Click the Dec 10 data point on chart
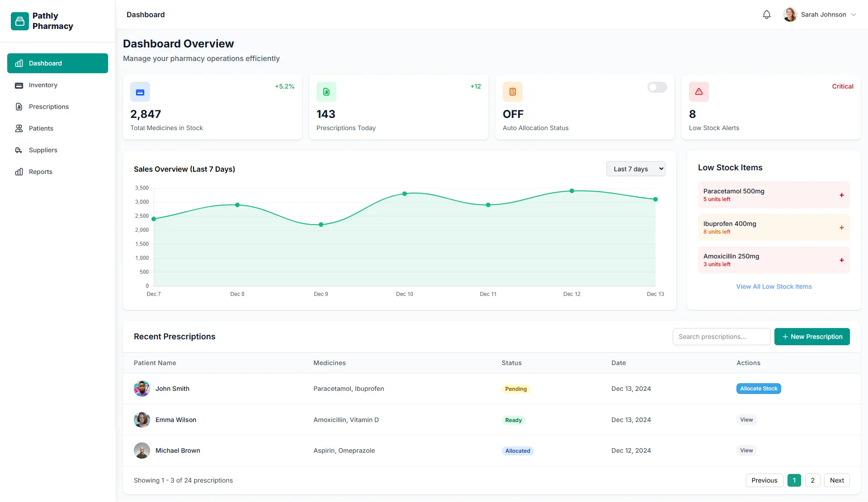 point(405,194)
